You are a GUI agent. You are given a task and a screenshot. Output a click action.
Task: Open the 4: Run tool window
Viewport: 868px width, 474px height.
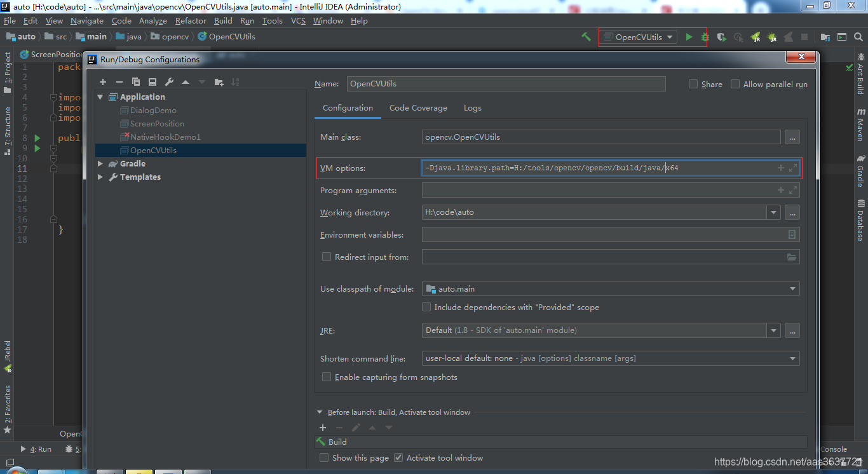[x=36, y=449]
